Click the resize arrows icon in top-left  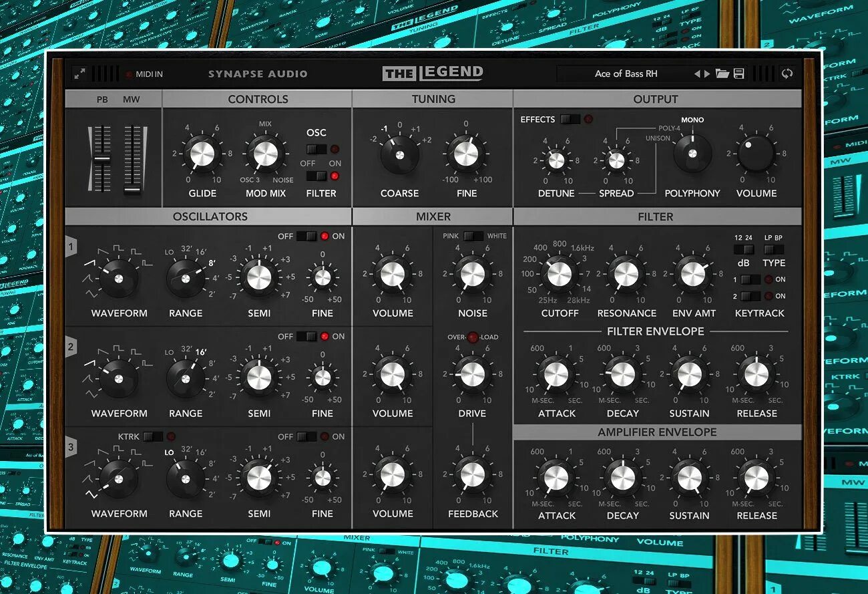(79, 72)
